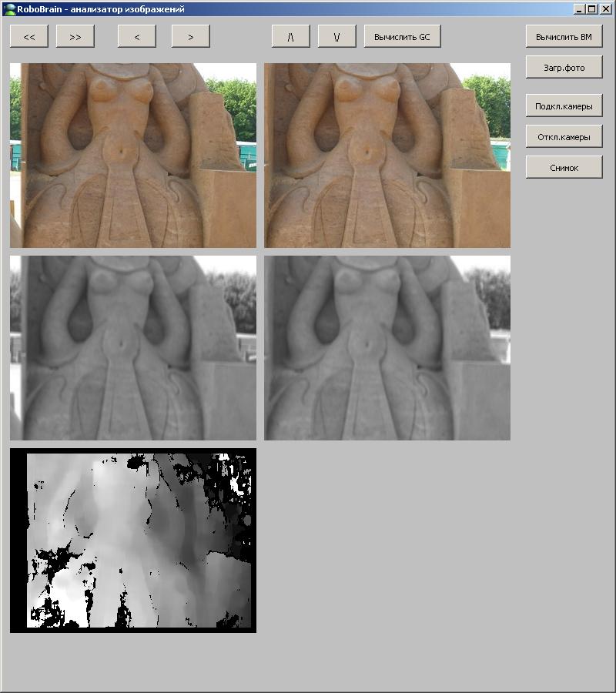Click the '<<' fast backward button
Viewport: 616px width, 693px height.
pos(29,36)
